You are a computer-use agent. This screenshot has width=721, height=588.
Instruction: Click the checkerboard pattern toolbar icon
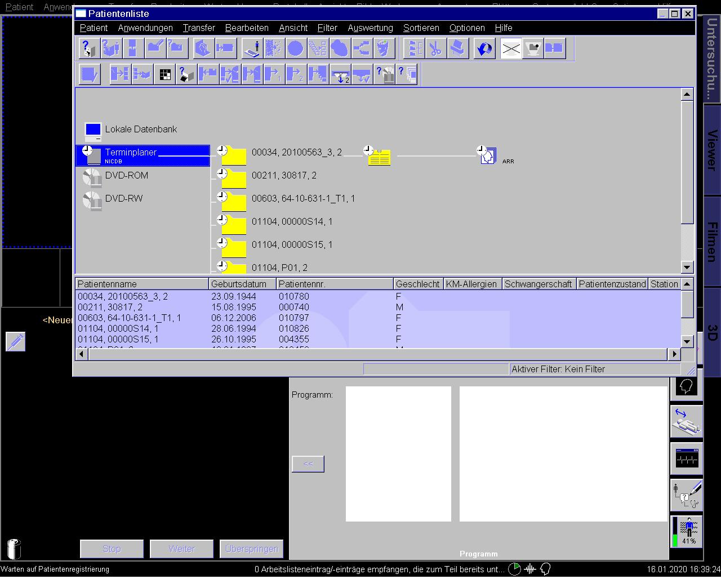click(x=164, y=75)
